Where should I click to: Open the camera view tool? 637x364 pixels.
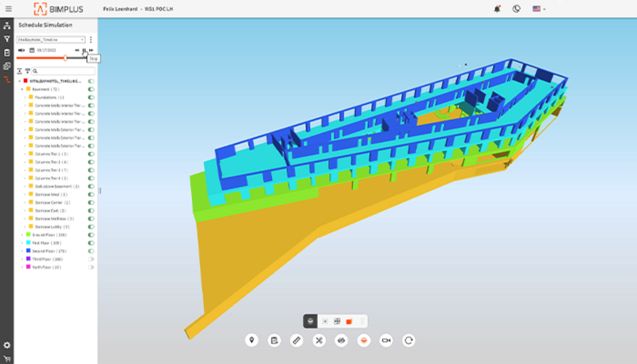click(386, 340)
